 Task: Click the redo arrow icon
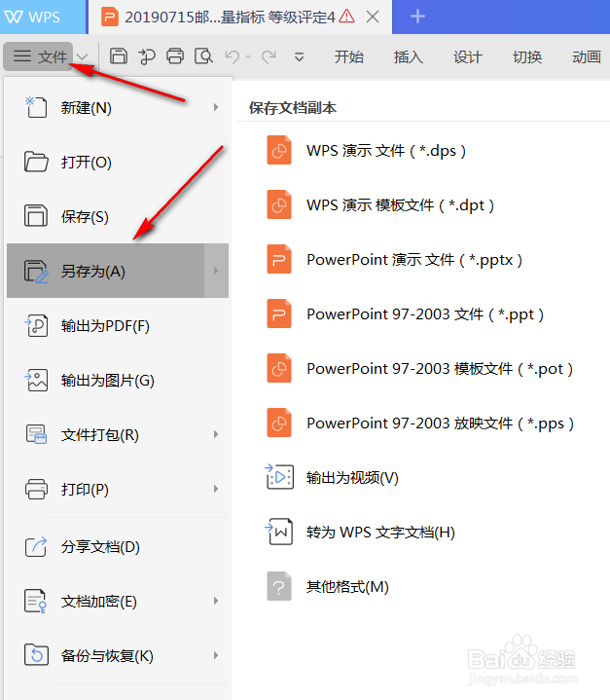point(269,56)
